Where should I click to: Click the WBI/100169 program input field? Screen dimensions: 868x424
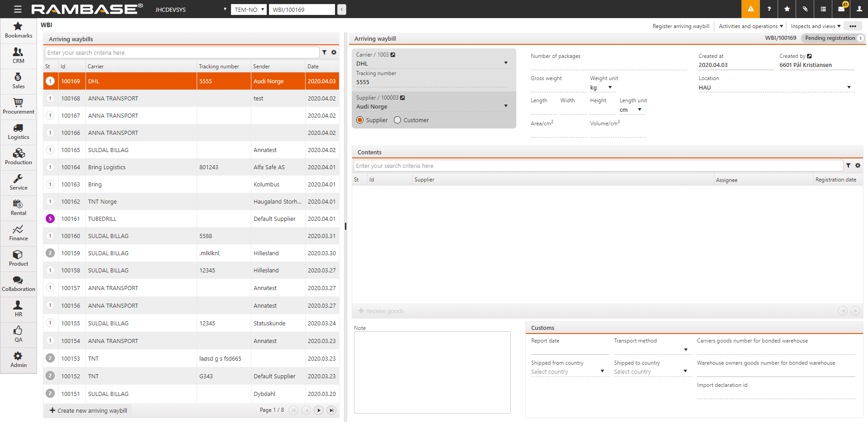click(x=302, y=10)
